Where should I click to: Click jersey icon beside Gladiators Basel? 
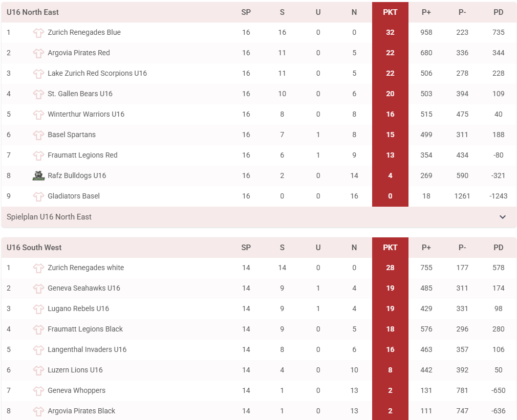point(38,196)
